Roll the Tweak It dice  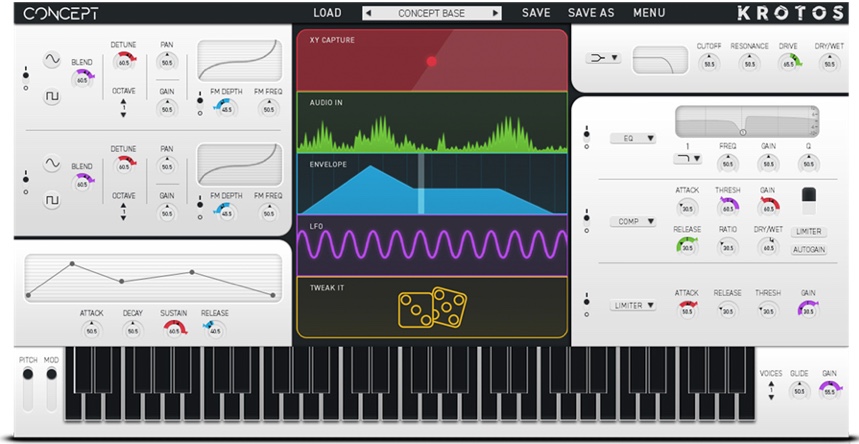[432, 308]
